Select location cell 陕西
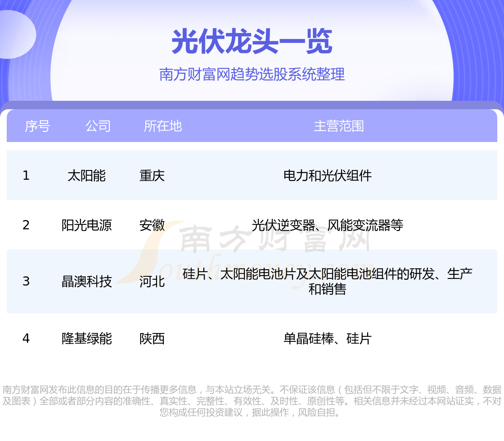Image resolution: width=504 pixels, height=441 pixels. [x=152, y=339]
